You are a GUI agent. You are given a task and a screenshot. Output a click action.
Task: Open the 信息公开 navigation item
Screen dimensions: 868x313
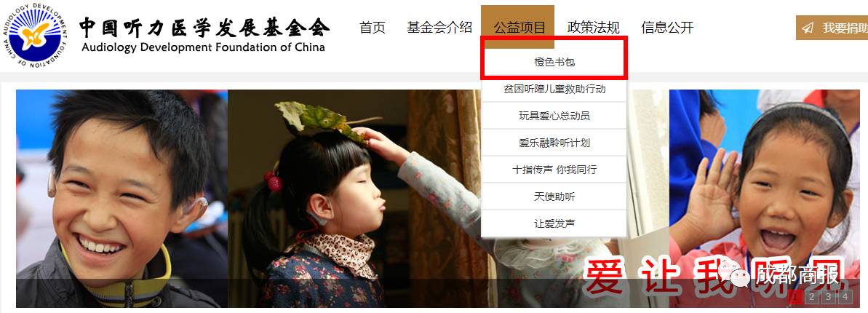(667, 28)
